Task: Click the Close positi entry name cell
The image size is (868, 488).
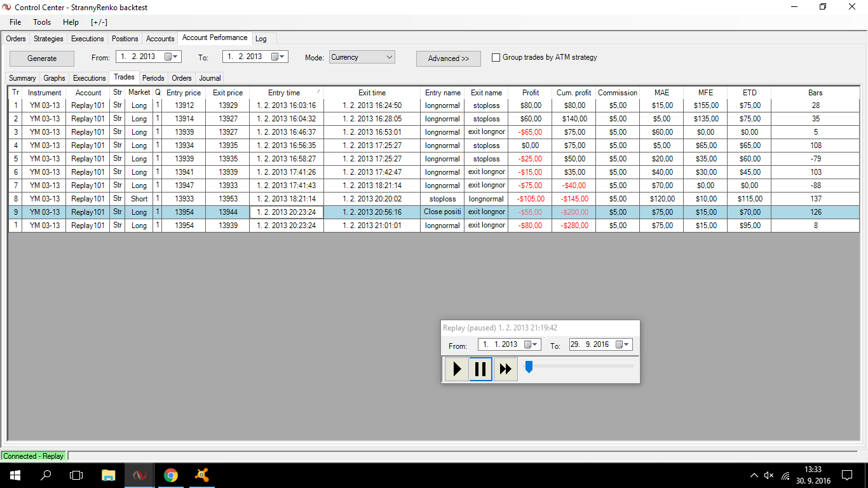Action: point(442,212)
